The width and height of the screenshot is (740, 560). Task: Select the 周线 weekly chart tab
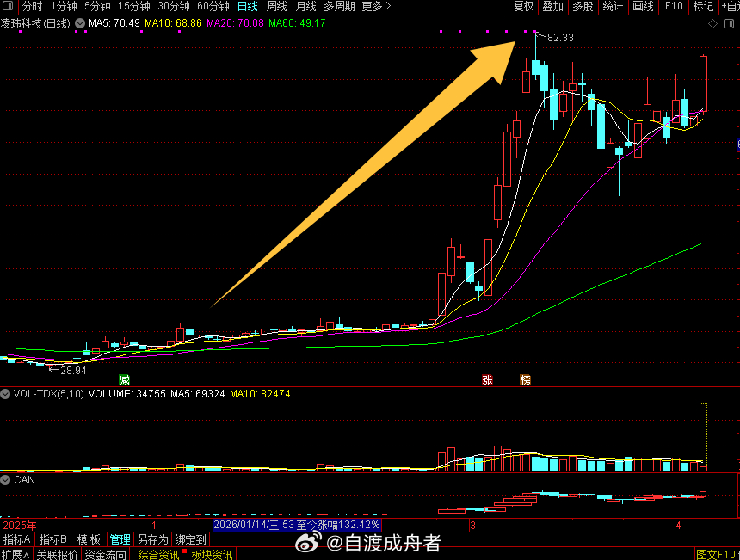pos(276,6)
